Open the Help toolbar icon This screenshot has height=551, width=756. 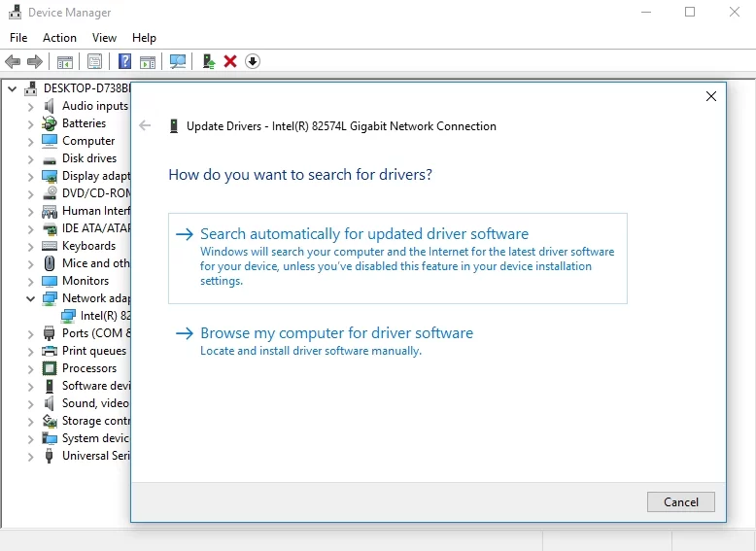pos(124,61)
